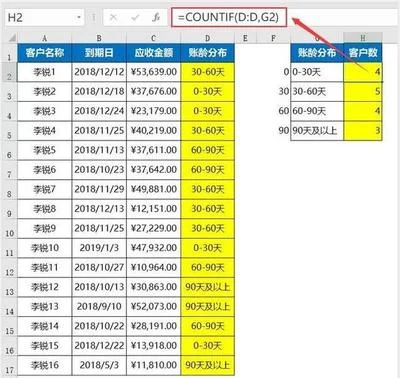Select amount cell ¥49,881.00
Screen dimensions: 400x378
153,189
